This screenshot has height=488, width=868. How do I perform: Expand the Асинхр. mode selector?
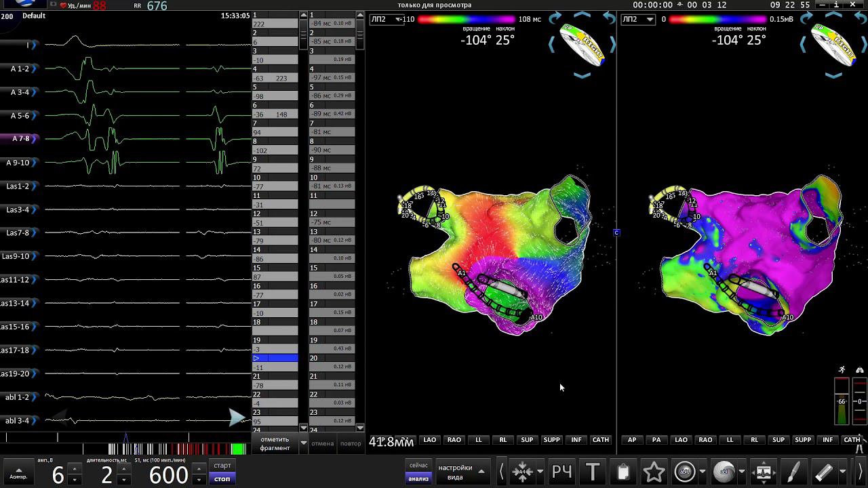tap(18, 473)
